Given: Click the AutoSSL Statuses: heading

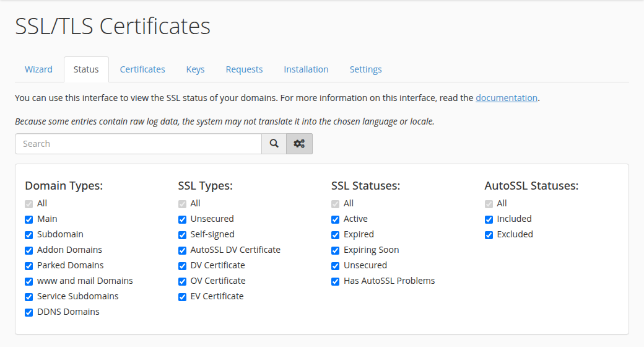Looking at the screenshot, I should click(x=531, y=186).
